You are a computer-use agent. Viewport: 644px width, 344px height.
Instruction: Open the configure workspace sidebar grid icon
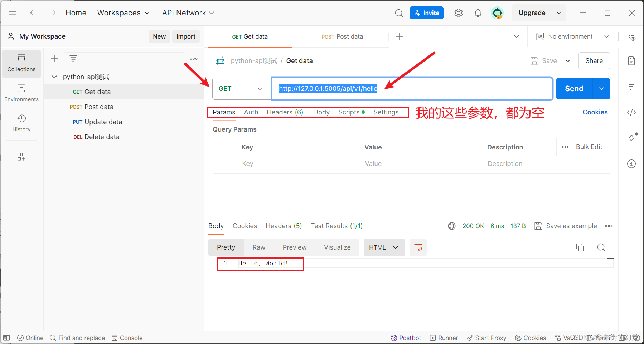[x=21, y=157]
